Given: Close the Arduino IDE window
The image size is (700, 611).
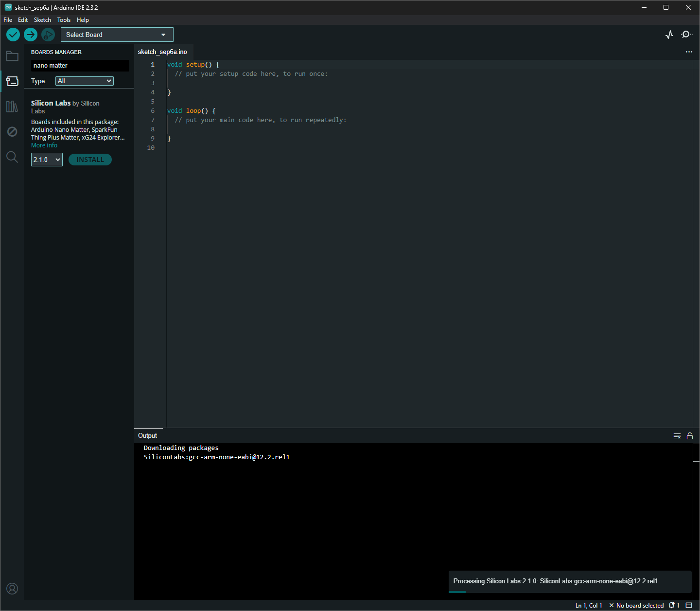Looking at the screenshot, I should click(x=688, y=7).
